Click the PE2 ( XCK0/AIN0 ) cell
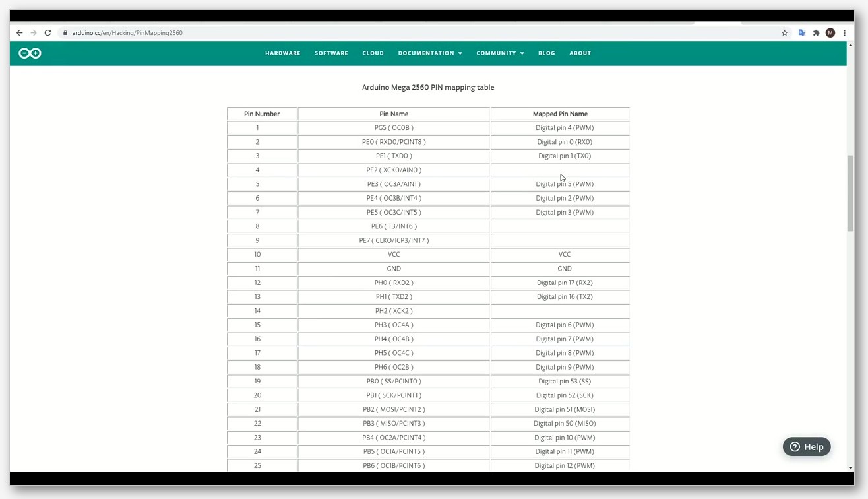This screenshot has width=868, height=499. (394, 170)
